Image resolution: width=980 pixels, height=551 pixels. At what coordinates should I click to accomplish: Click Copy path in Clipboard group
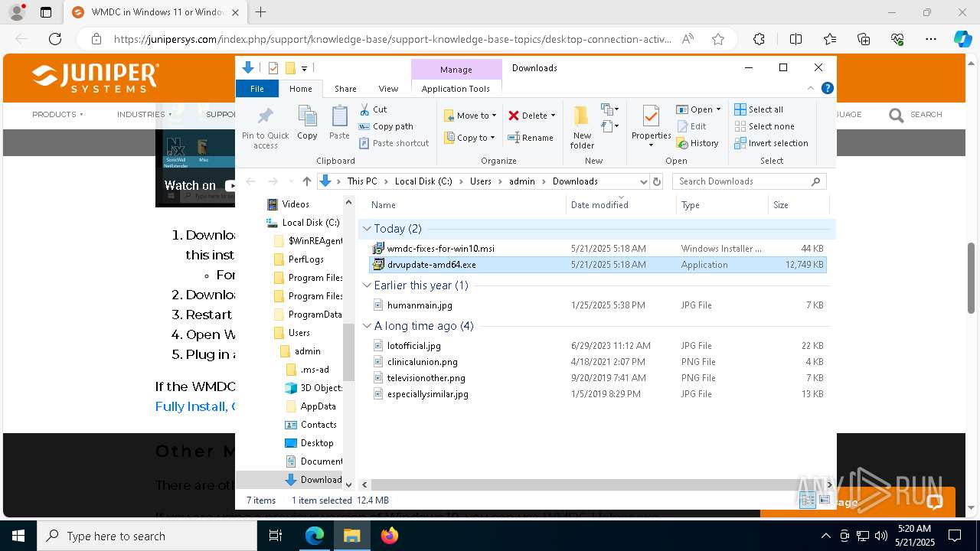386,126
